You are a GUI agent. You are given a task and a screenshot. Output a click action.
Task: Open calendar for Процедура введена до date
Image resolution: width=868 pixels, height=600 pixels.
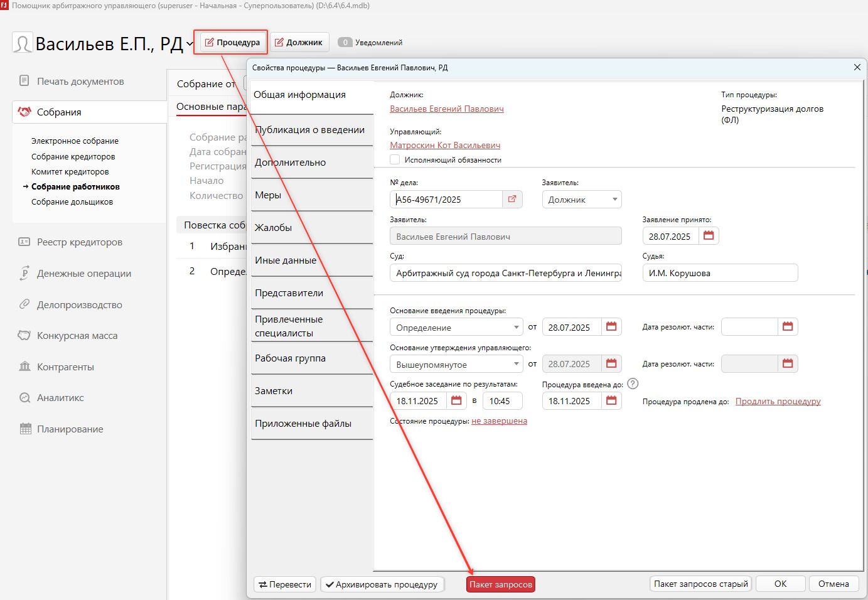[611, 401]
